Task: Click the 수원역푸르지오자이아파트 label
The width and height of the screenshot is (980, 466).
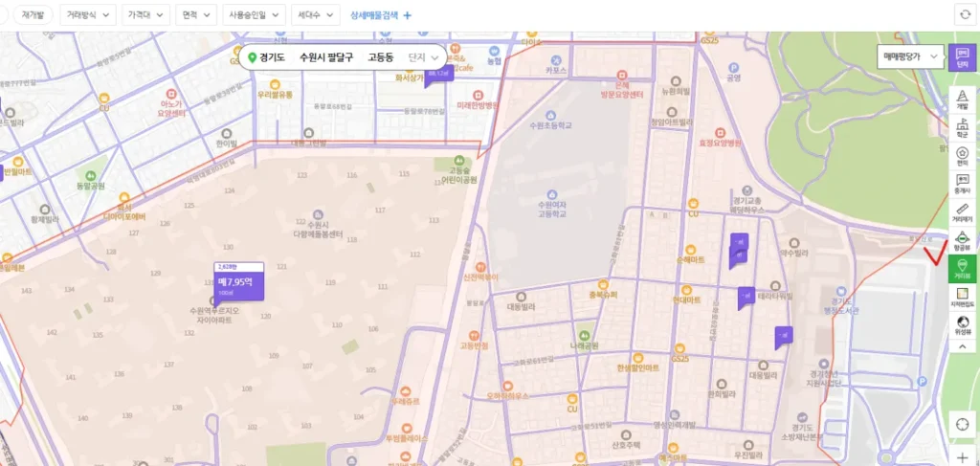Action: (214, 314)
